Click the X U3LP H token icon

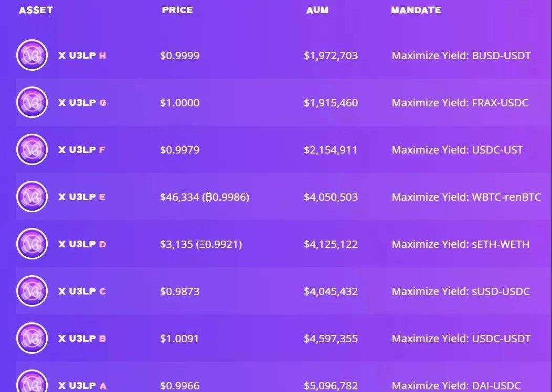coord(32,55)
